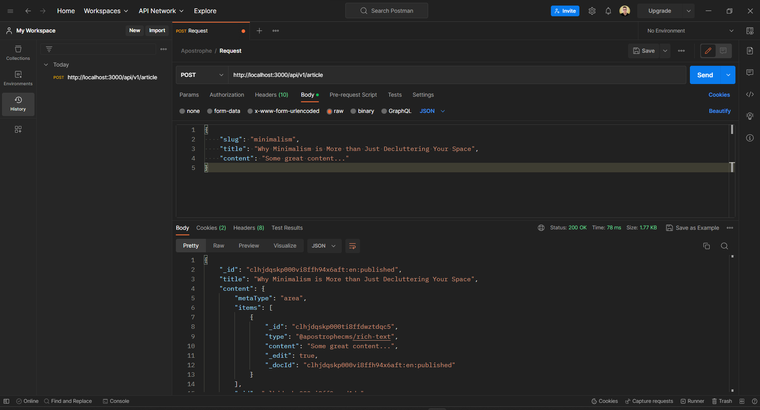Toggle the sidebar from status bar
The image size is (760, 410).
(x=6, y=401)
